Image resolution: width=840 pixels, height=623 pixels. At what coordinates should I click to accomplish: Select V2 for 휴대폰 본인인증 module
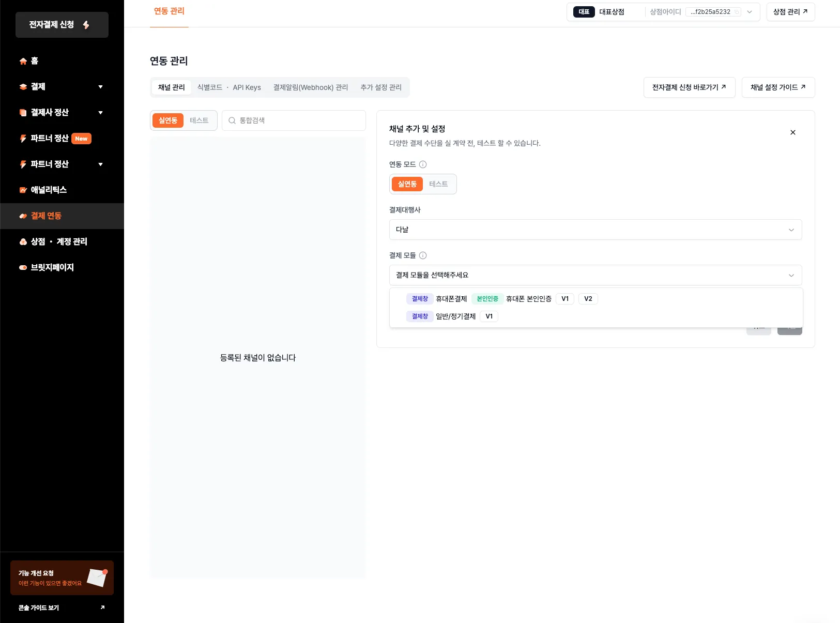coord(588,299)
